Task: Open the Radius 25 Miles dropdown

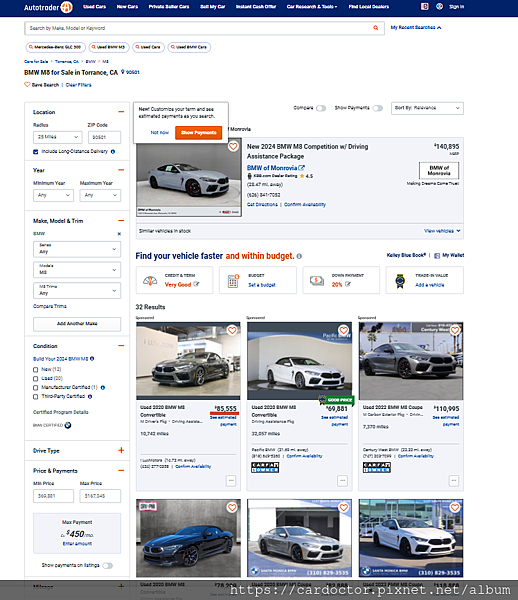Action: point(57,137)
